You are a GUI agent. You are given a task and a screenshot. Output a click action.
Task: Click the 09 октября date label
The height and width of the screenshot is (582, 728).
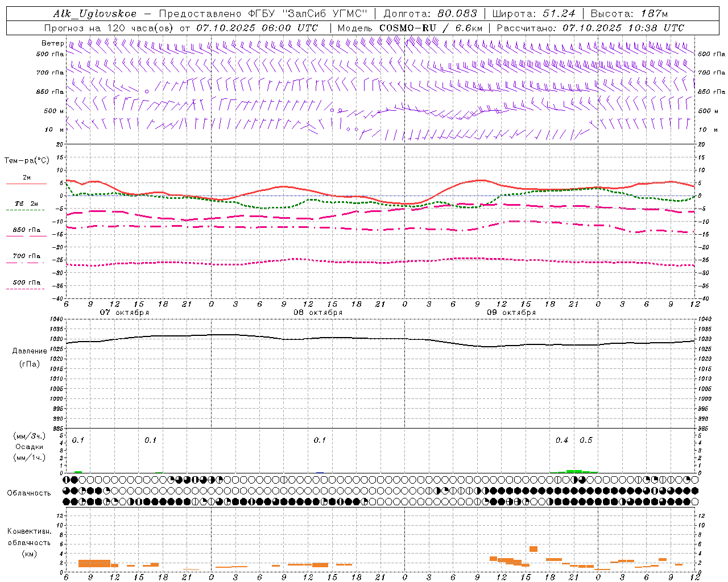click(511, 312)
